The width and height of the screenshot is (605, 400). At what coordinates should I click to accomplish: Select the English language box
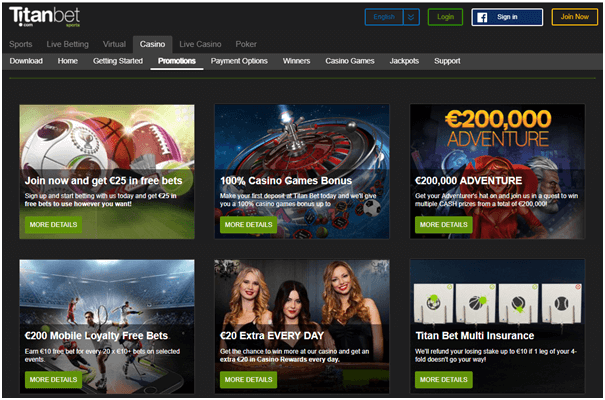[384, 17]
